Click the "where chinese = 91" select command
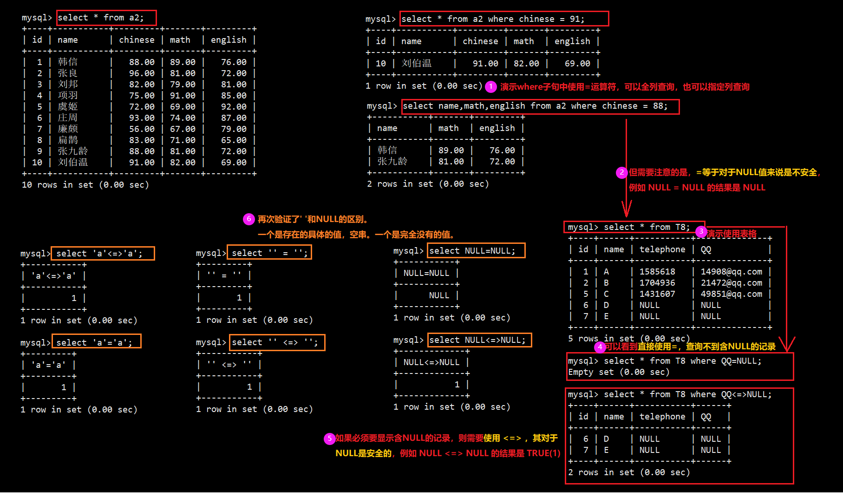 (493, 19)
